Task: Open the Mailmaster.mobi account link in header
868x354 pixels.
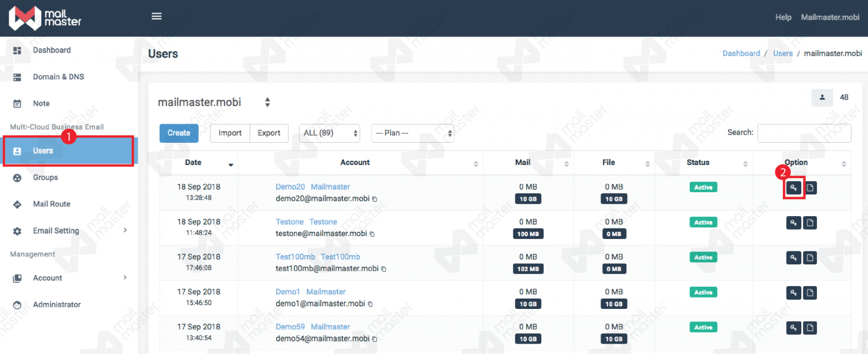Action: 830,17
